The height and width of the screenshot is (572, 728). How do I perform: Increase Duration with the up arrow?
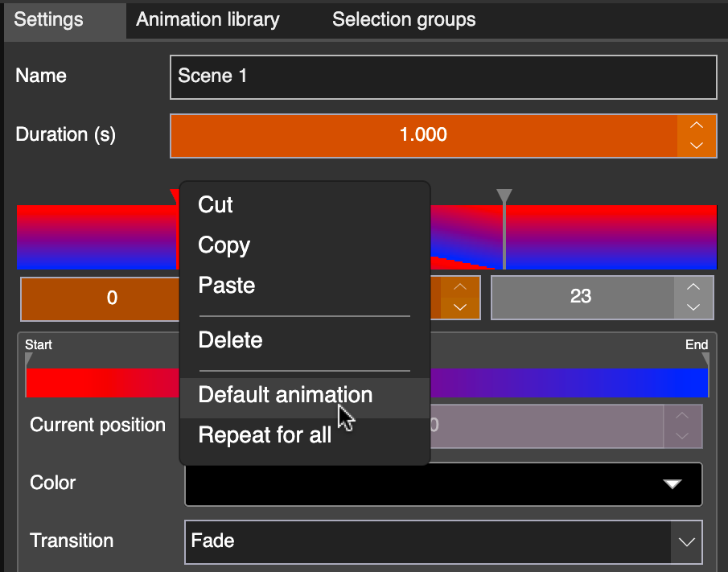coord(697,125)
